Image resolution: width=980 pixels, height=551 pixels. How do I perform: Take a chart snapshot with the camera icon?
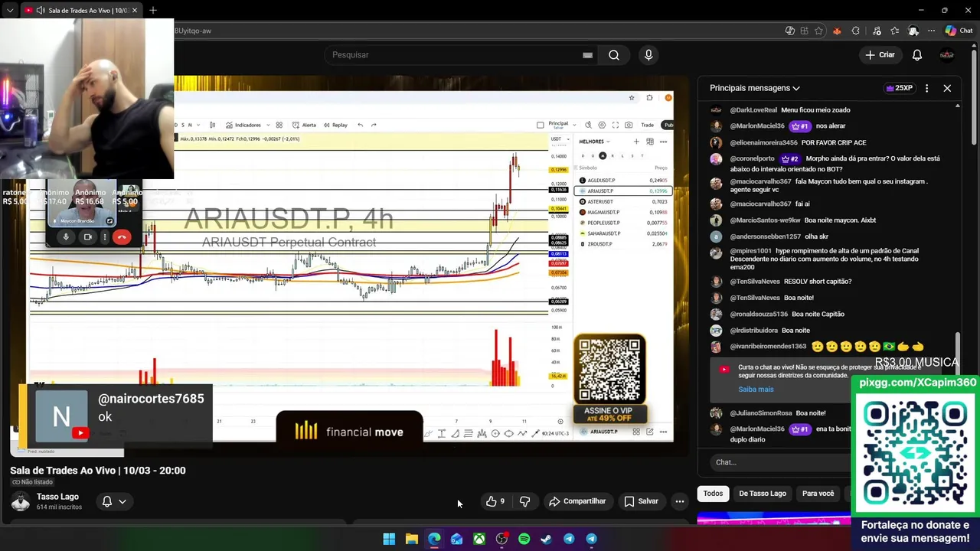click(629, 125)
